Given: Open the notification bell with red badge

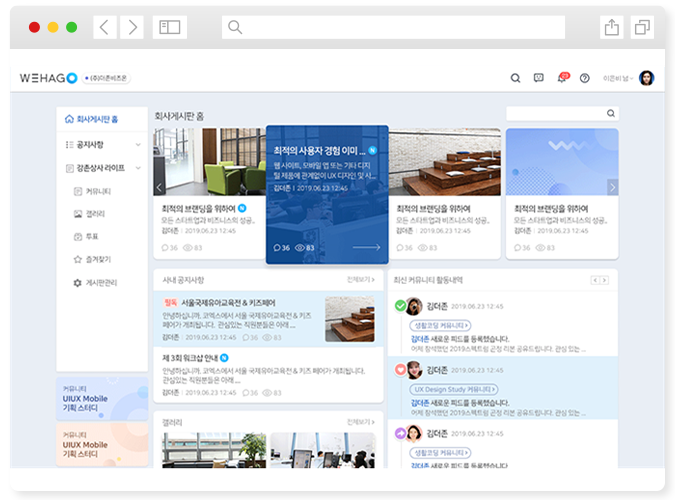Looking at the screenshot, I should point(563,78).
